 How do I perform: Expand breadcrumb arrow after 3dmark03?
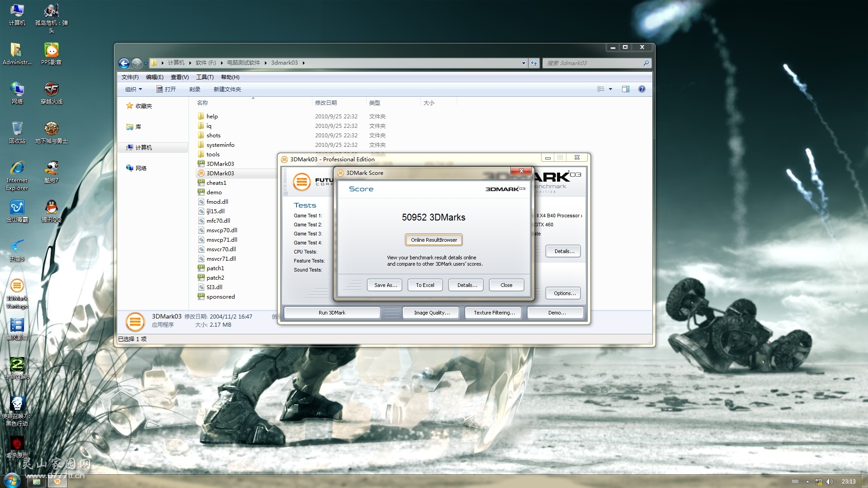point(304,63)
